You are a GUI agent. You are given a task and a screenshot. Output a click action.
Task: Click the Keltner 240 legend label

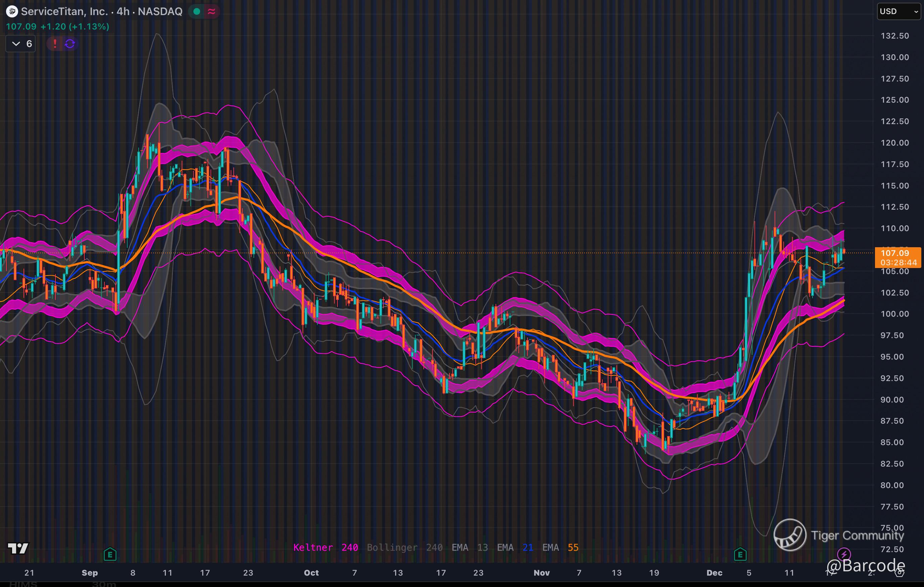(x=325, y=547)
